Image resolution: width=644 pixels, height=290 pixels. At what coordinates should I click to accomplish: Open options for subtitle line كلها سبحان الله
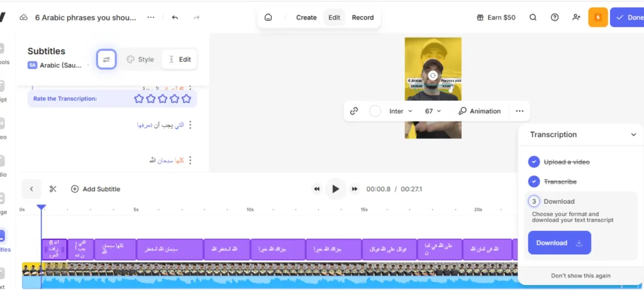[x=190, y=160]
